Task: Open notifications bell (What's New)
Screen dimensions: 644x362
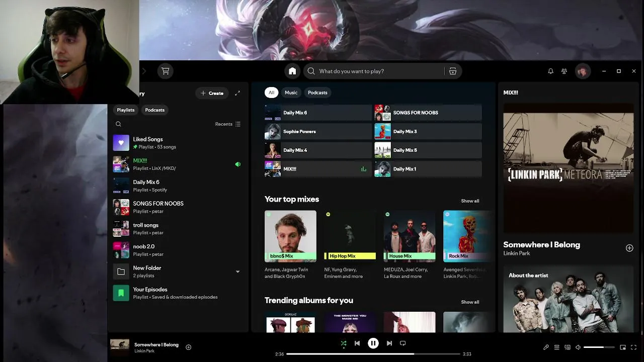Action: (550, 71)
